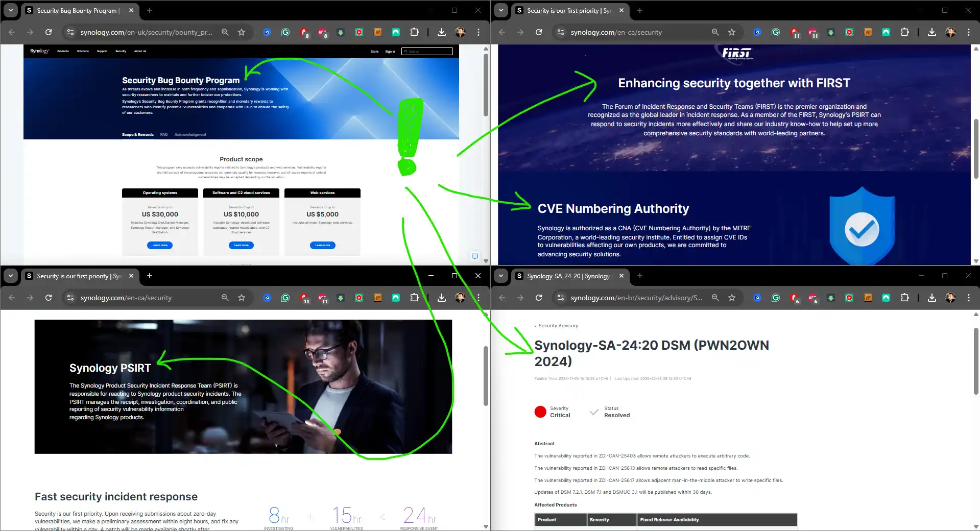Open Downloads icon in top-right window
This screenshot has height=531, width=980.
[x=932, y=32]
